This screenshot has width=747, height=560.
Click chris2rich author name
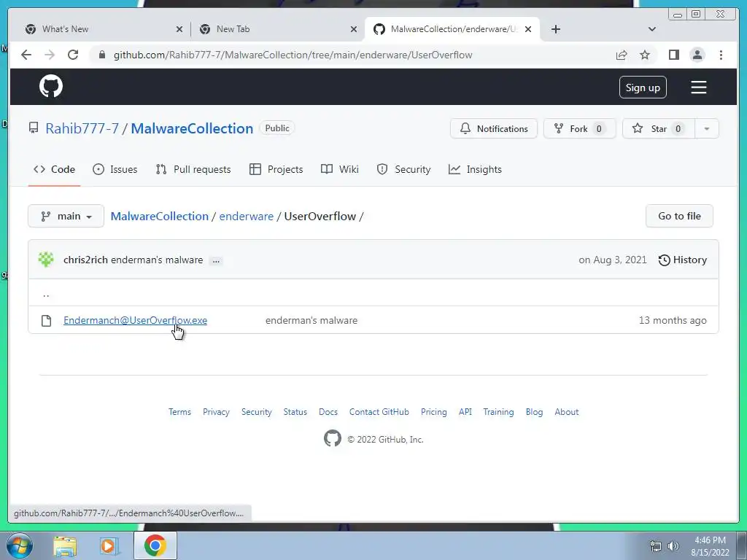point(85,260)
